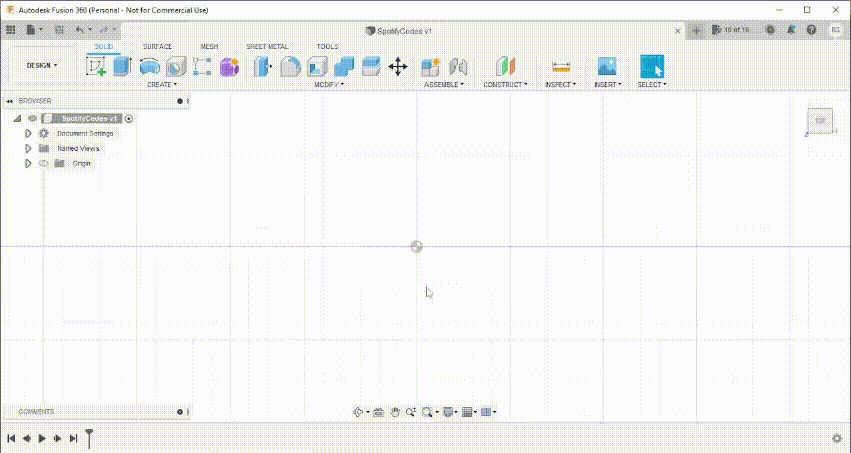This screenshot has height=453, width=851.
Task: Select the Joint tool
Action: [x=458, y=67]
